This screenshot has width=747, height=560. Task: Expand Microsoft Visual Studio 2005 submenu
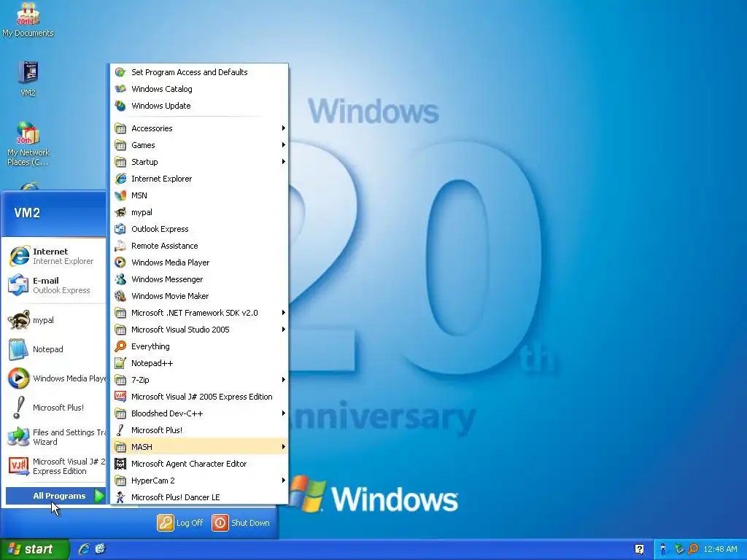(x=199, y=330)
